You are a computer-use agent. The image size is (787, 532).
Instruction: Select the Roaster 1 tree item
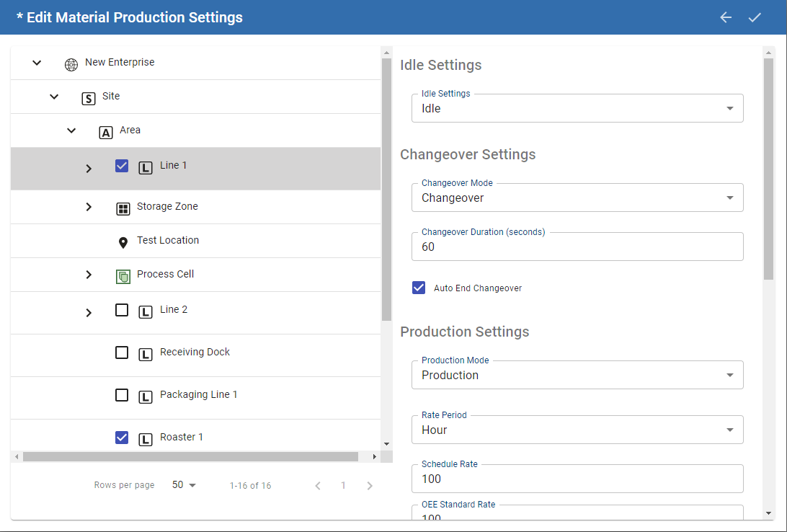[x=182, y=437]
